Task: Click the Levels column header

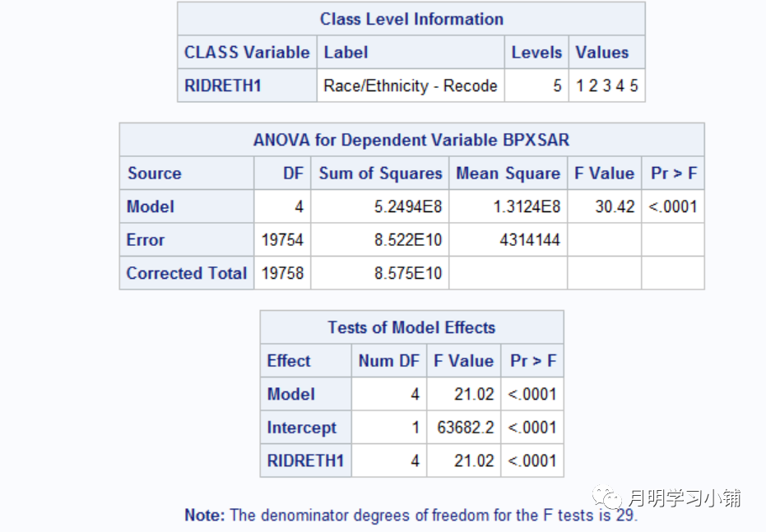Action: (x=536, y=53)
